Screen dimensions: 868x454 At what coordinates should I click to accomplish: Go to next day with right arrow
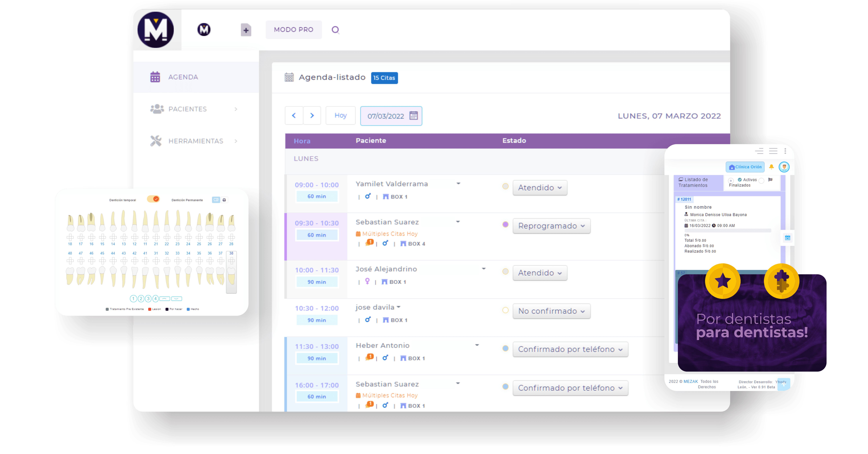[x=312, y=115]
